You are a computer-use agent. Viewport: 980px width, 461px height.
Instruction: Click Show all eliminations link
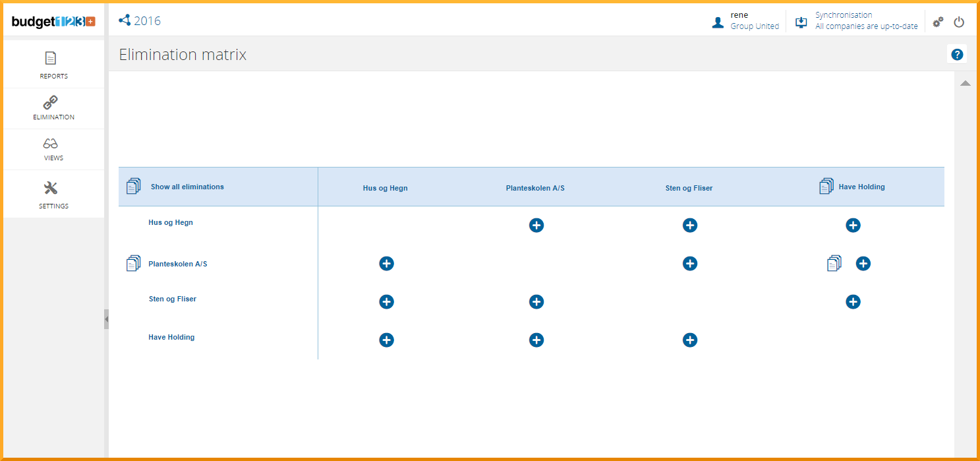click(187, 187)
